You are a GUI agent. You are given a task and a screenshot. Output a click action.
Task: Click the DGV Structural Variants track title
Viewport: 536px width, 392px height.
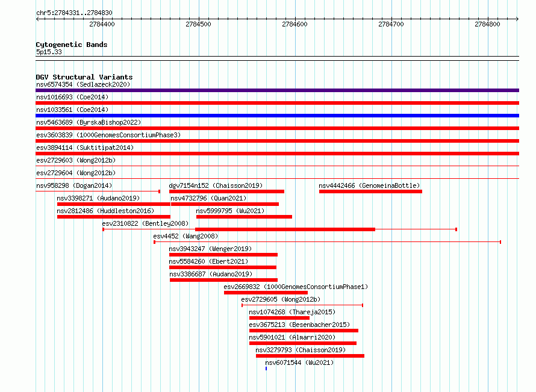pos(84,77)
